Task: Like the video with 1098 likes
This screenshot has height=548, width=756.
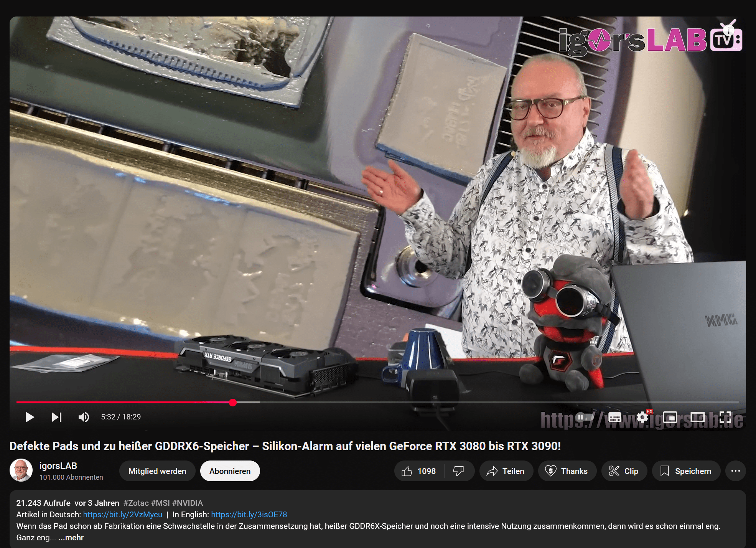Action: click(x=419, y=471)
